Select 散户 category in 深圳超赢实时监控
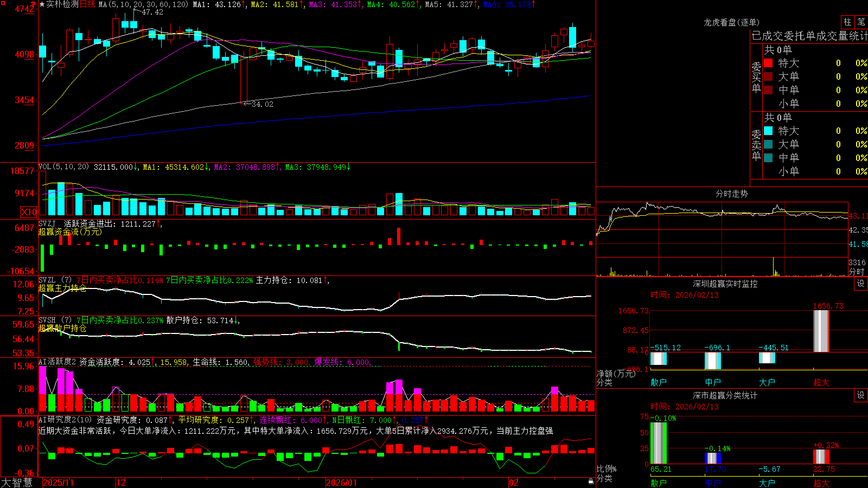 pyautogui.click(x=659, y=382)
